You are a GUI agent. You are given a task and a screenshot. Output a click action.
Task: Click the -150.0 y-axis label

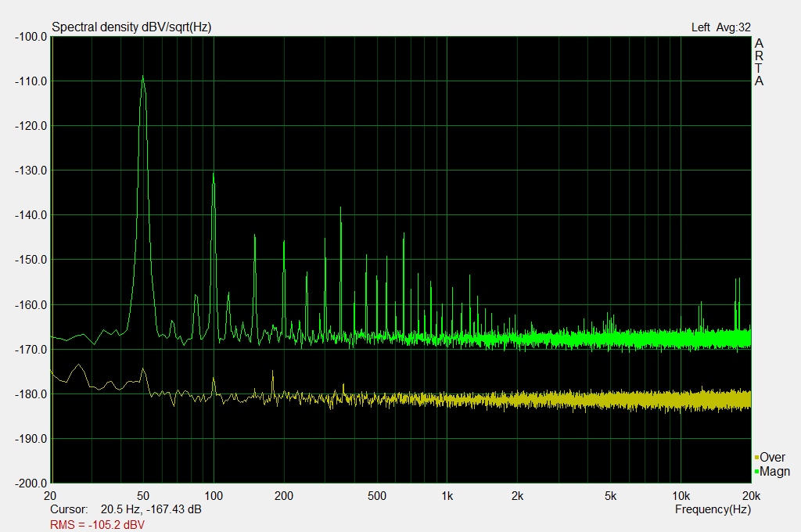(x=31, y=260)
